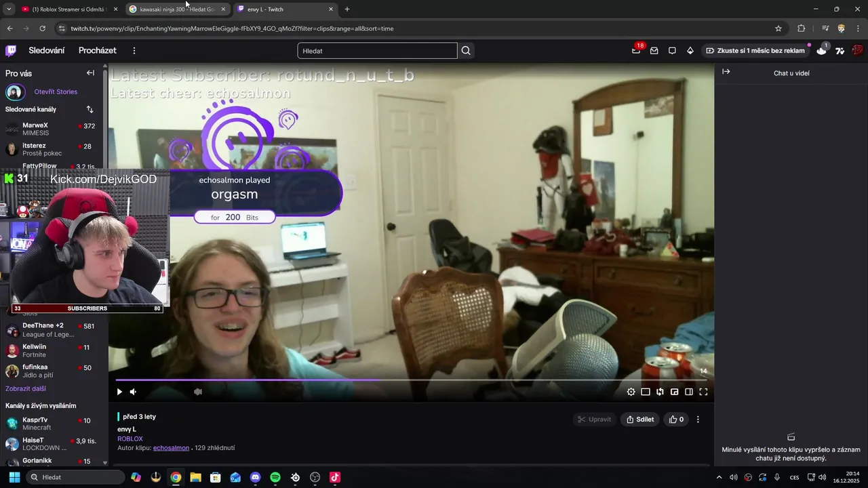Open the ROBLOX category link
The height and width of the screenshot is (488, 868).
[x=130, y=439]
